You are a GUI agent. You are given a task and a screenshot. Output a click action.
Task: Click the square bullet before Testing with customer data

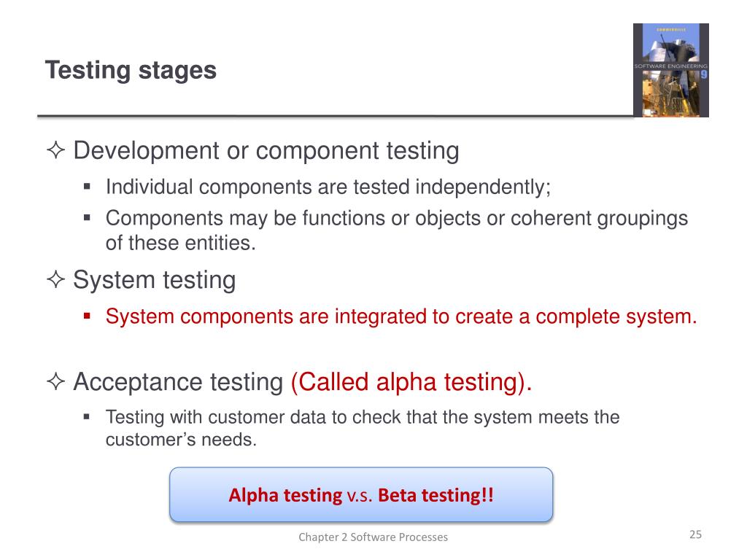87,417
